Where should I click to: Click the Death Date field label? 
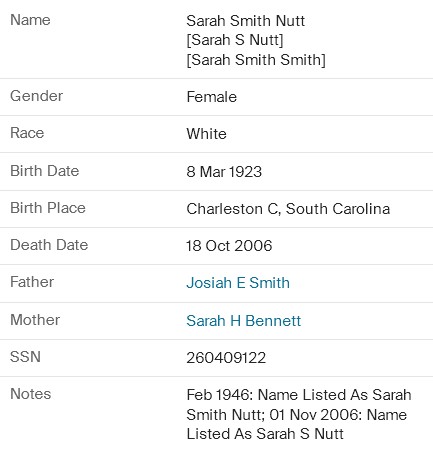click(x=49, y=245)
